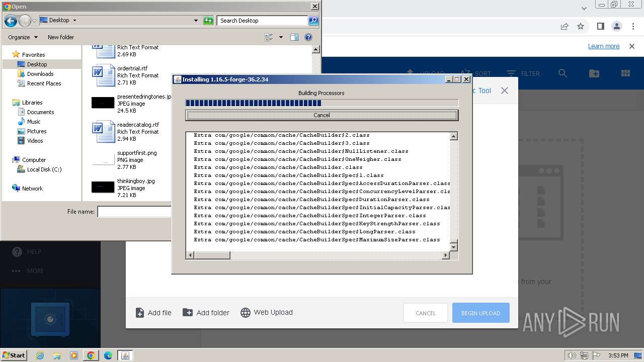Select Recent Places in navigation pane
The height and width of the screenshot is (362, 644).
[x=44, y=83]
